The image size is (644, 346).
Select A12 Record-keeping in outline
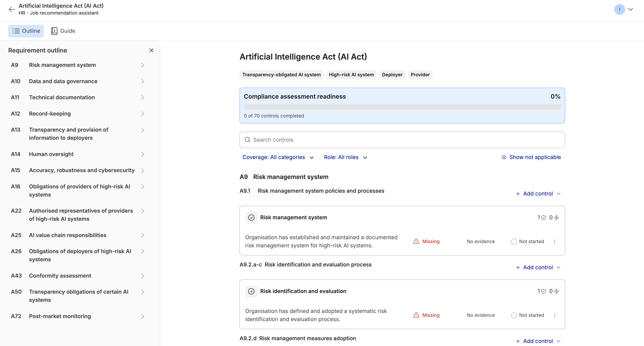[50, 114]
